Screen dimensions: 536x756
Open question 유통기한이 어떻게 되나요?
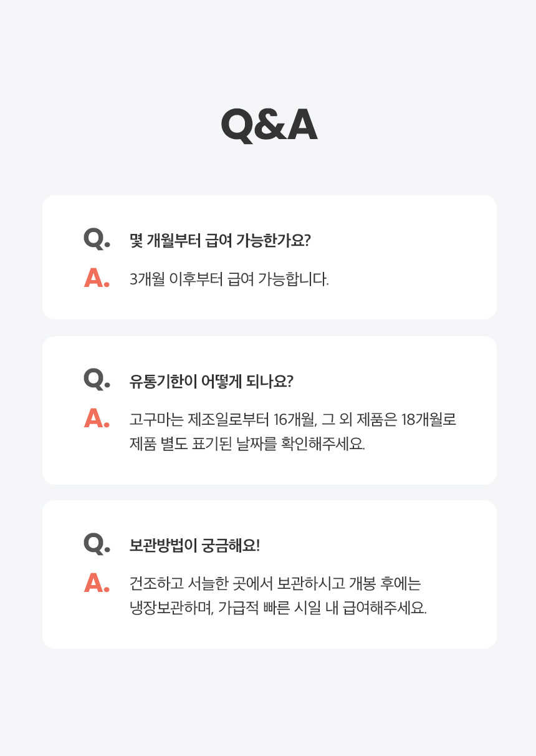(211, 381)
